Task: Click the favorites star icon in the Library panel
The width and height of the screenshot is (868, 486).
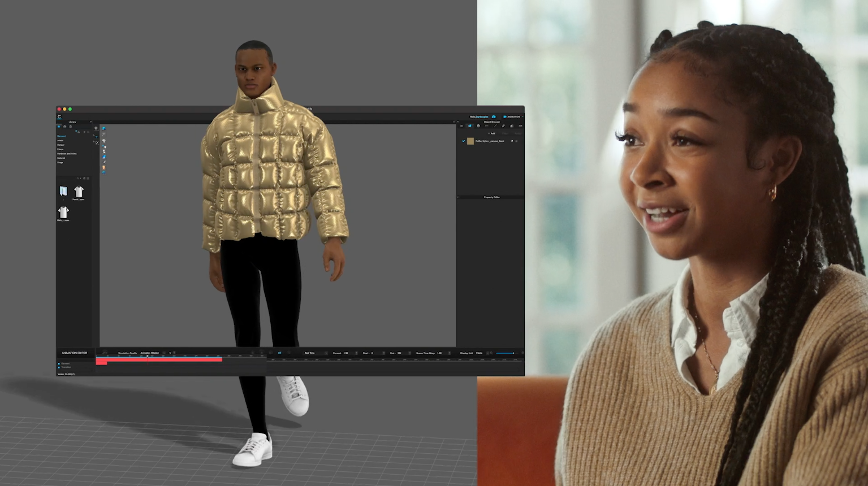Action: (59, 127)
